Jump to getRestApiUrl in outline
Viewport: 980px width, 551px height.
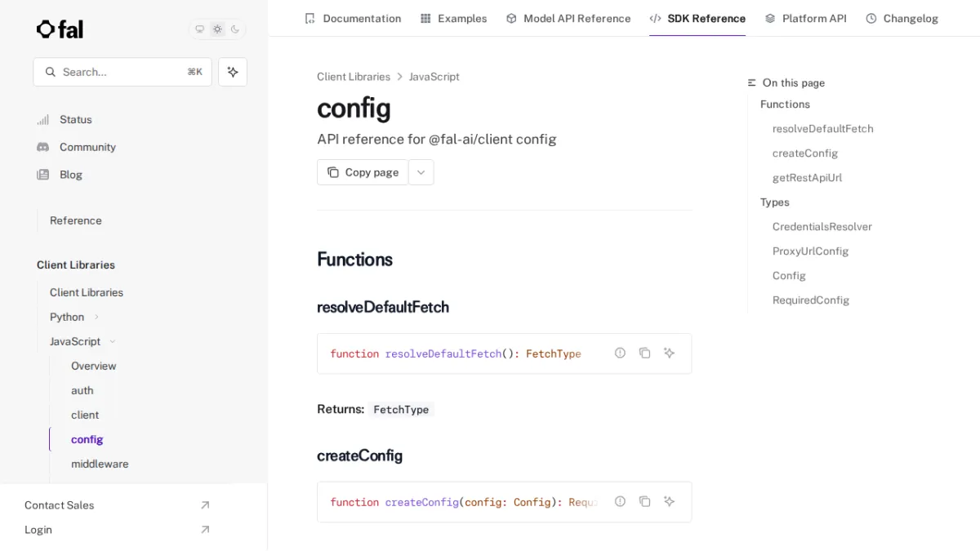tap(807, 178)
